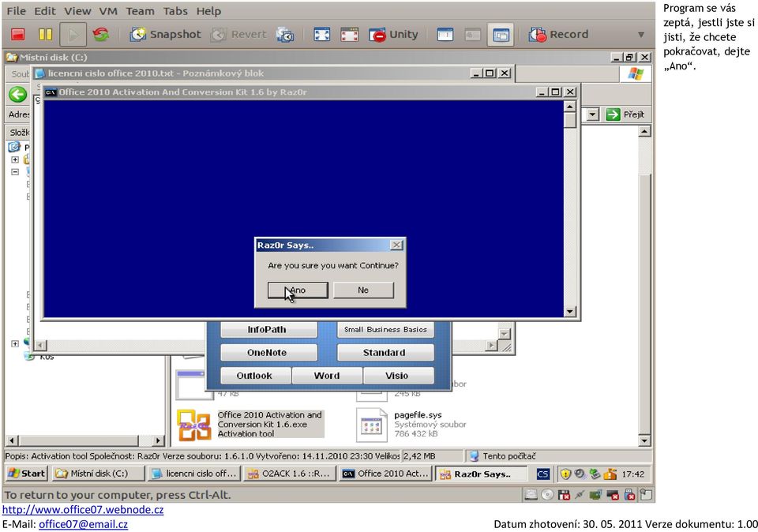The width and height of the screenshot is (758, 532).
Task: Collapse the minus node in Explorer folder tree
Action: pos(15,171)
